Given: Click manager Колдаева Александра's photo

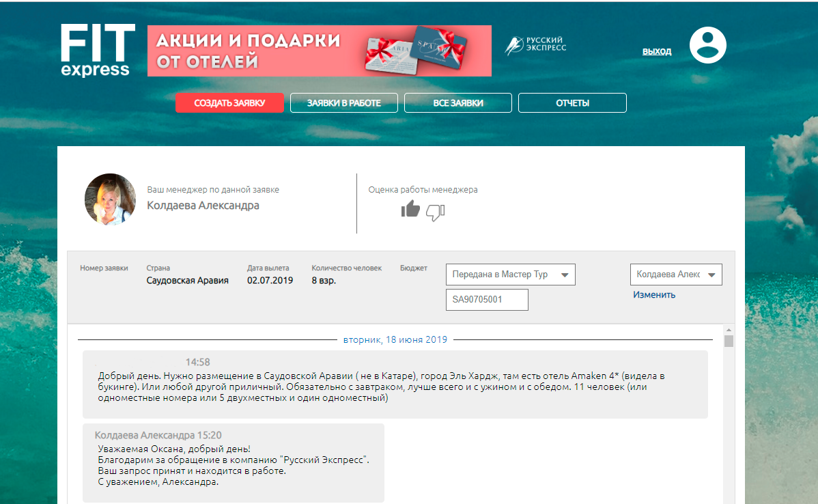Looking at the screenshot, I should click(x=110, y=199).
